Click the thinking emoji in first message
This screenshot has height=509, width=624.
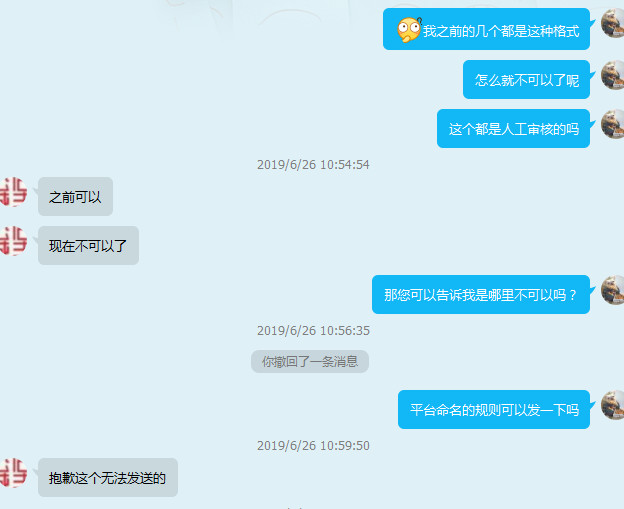[x=409, y=30]
